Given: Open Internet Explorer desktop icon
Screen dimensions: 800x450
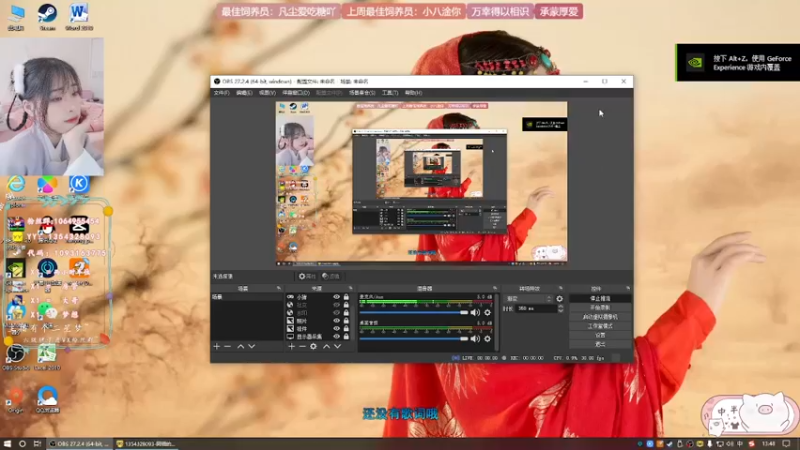Looking at the screenshot, I should click(16, 186).
